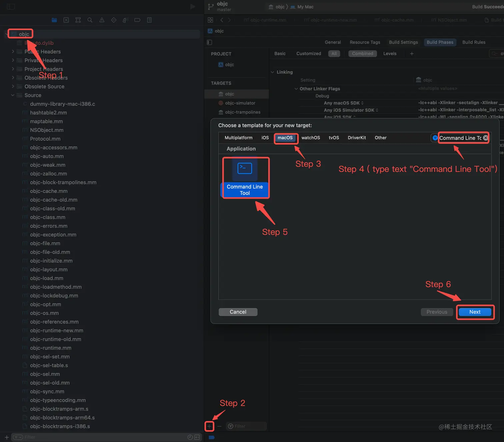The image size is (504, 442).
Task: Click the targets Filter field
Action: click(247, 426)
